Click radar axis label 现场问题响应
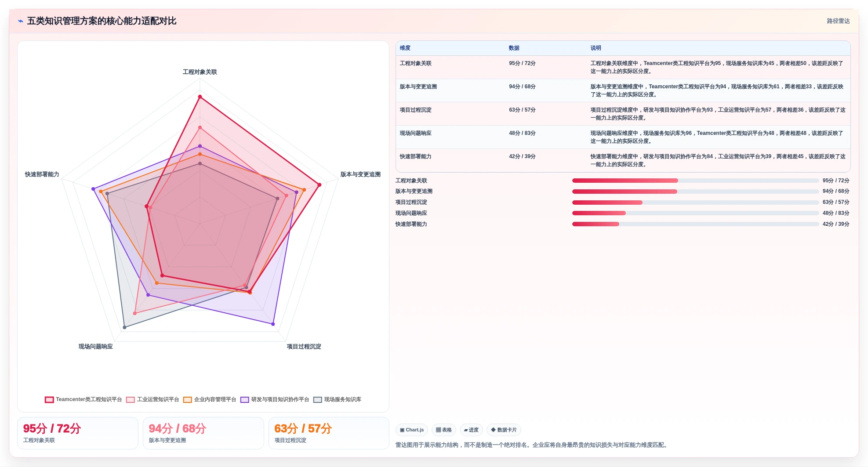The width and height of the screenshot is (868, 467). tap(96, 347)
